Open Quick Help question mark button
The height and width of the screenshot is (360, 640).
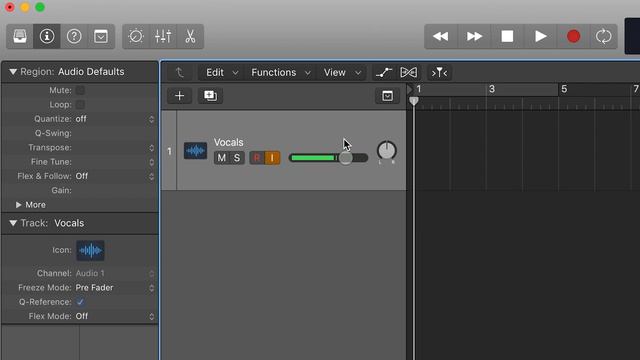click(x=74, y=37)
